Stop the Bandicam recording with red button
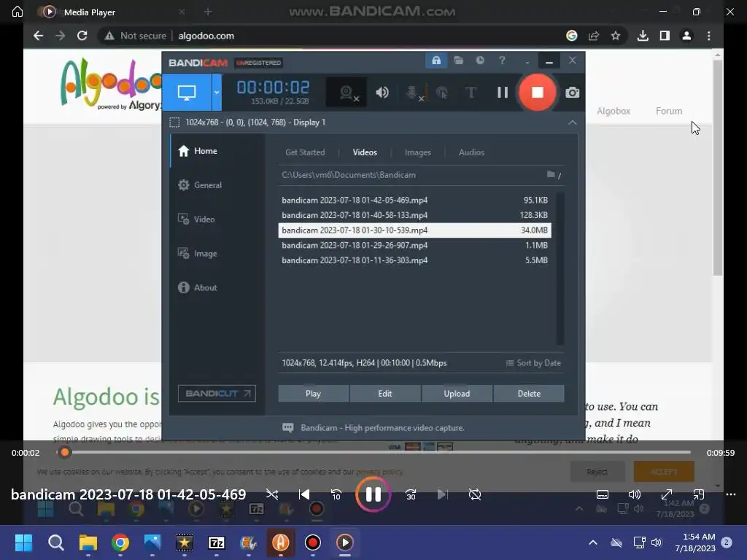 [x=537, y=93]
